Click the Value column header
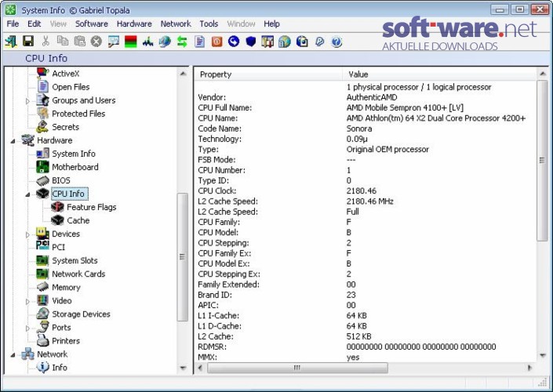Image resolution: width=553 pixels, height=392 pixels. (x=439, y=74)
